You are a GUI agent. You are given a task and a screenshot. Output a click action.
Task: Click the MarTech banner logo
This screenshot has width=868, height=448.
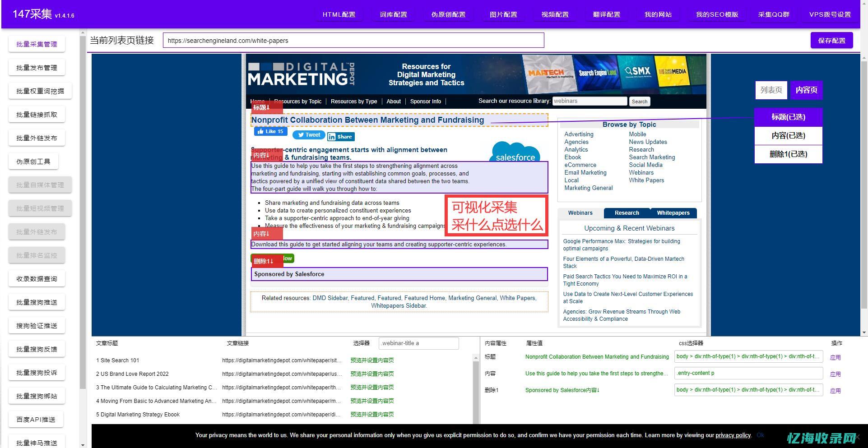[x=546, y=73]
